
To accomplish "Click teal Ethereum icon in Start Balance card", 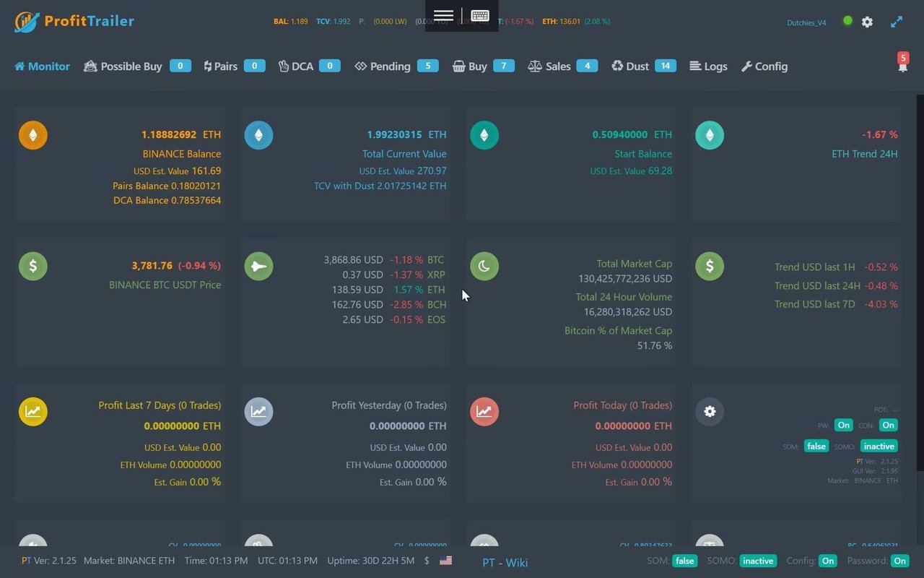I will pos(484,135).
